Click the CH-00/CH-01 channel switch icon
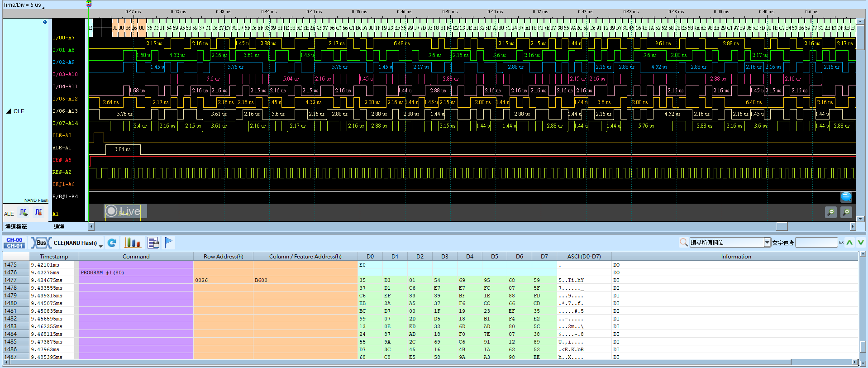The width and height of the screenshot is (868, 368). pyautogui.click(x=14, y=243)
